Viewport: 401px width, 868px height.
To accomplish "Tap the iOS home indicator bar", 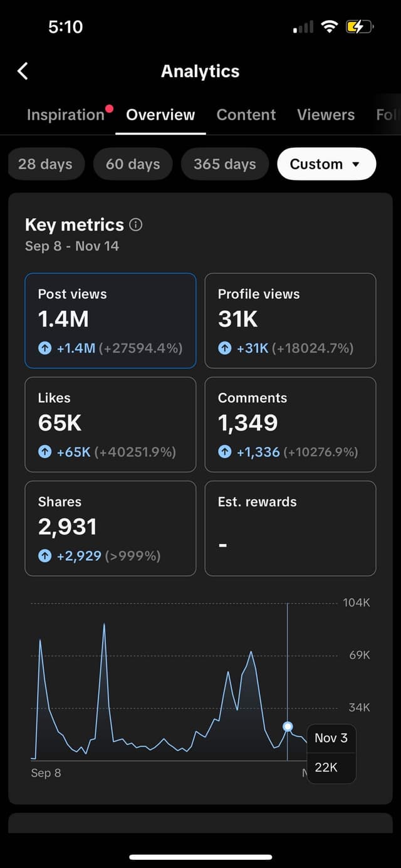I will [x=200, y=857].
